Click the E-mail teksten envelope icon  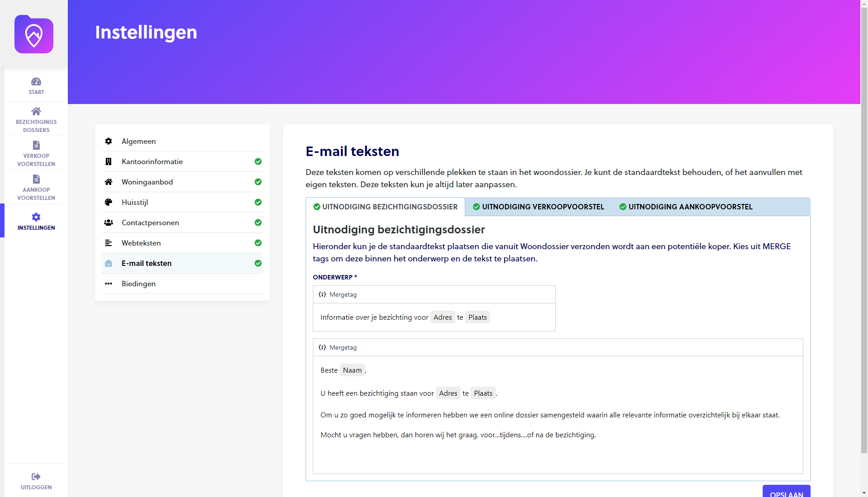coord(108,263)
